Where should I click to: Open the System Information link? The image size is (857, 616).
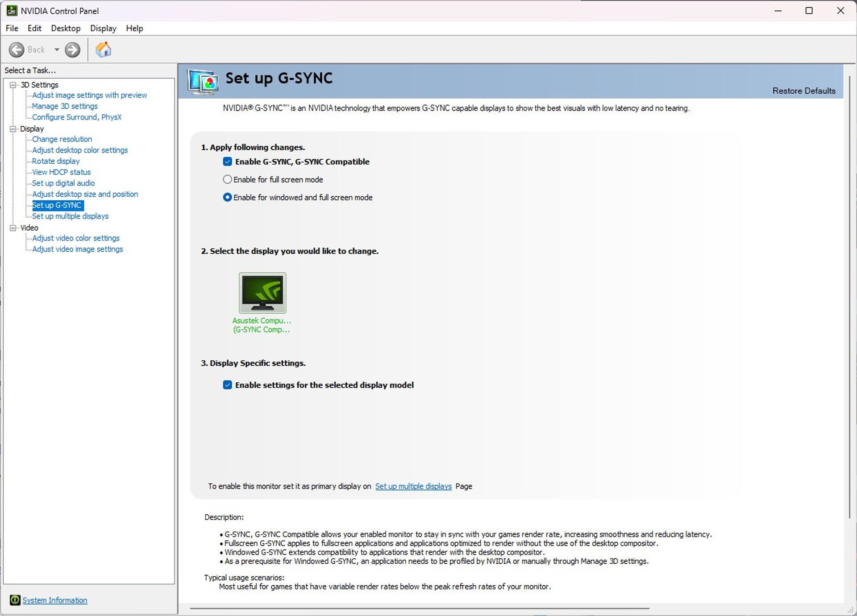(x=55, y=600)
